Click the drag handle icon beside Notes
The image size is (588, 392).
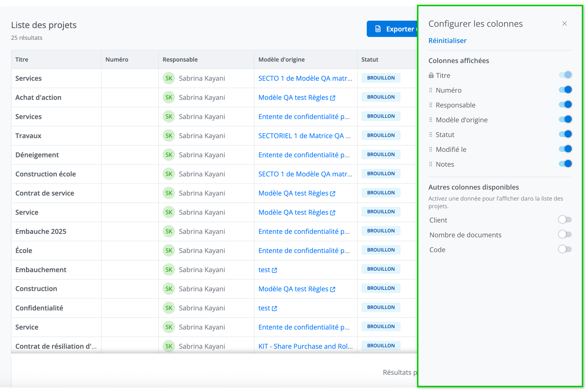click(x=430, y=164)
